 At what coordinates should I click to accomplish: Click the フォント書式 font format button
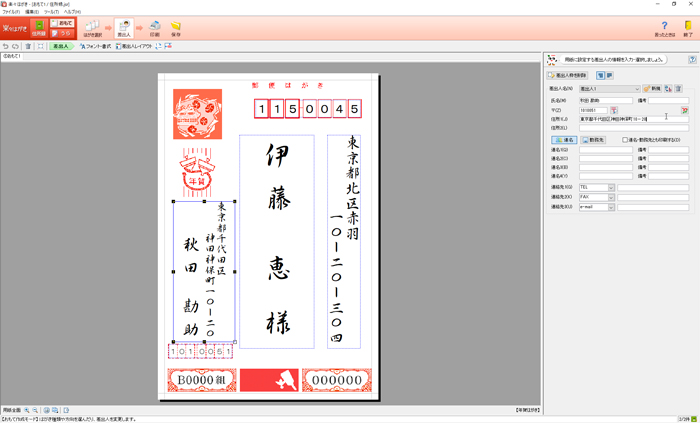point(97,46)
